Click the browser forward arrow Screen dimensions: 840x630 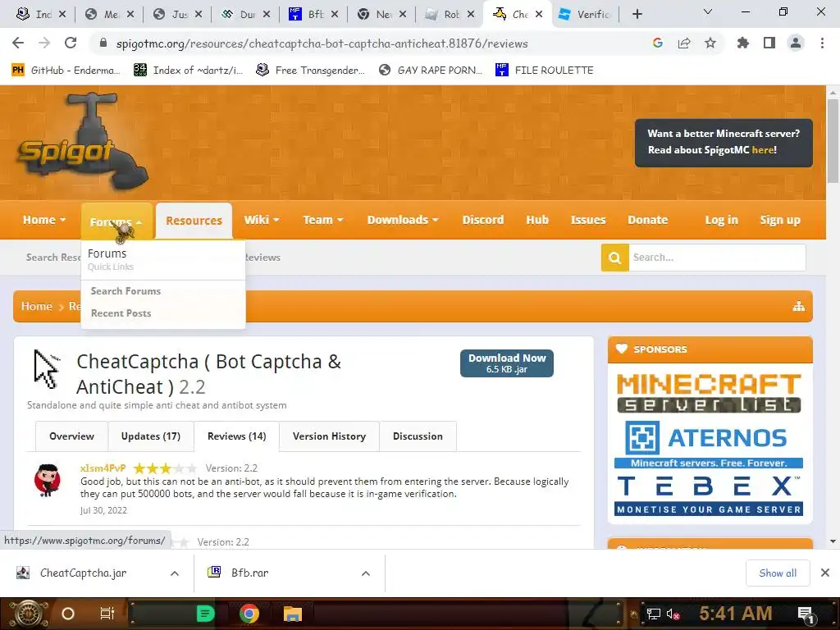(x=44, y=43)
